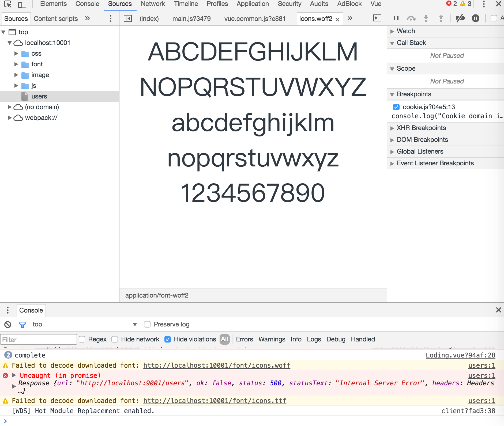Viewport: 504px width, 426px height.
Task: Hide the navigator pane toggle icon
Action: click(128, 18)
